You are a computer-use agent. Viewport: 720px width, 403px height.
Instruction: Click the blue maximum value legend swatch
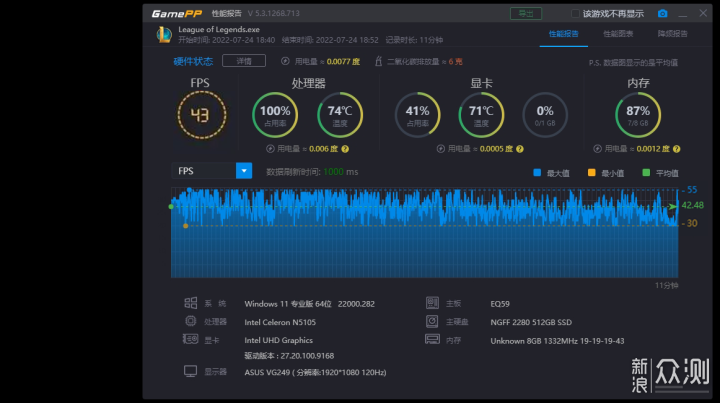click(x=537, y=173)
